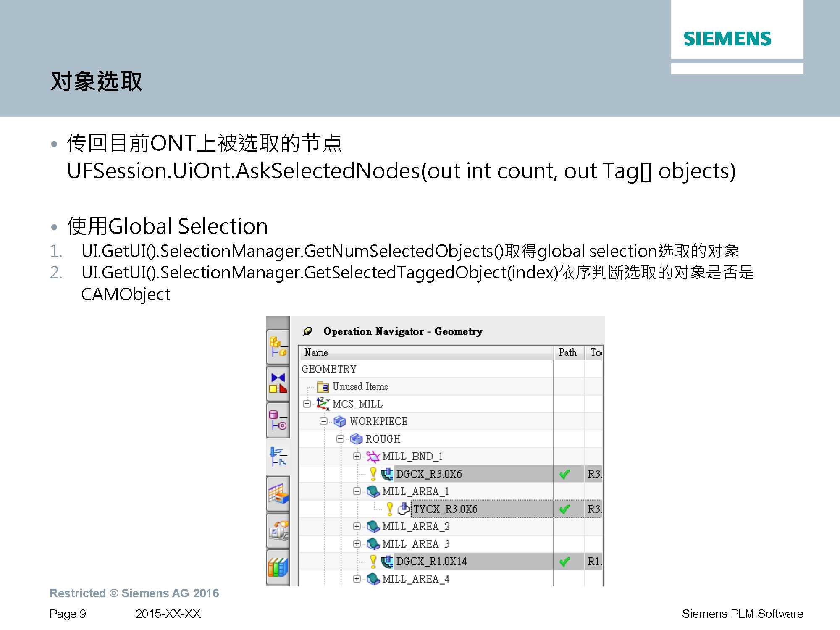The height and width of the screenshot is (630, 840).
Task: Collapse the MILL_AREA_1 node
Action: [x=357, y=491]
